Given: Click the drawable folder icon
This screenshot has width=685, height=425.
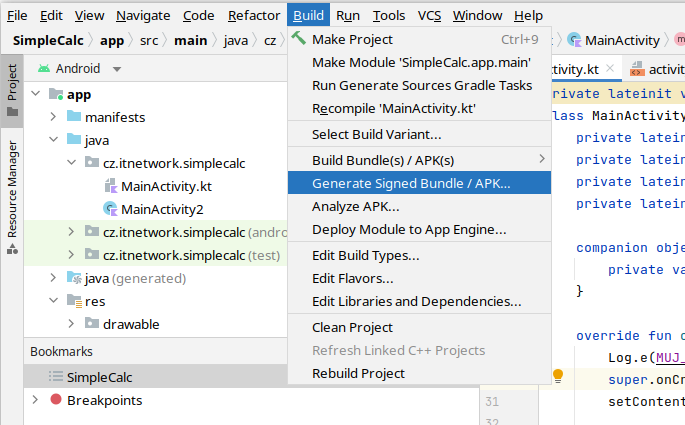Looking at the screenshot, I should (92, 323).
